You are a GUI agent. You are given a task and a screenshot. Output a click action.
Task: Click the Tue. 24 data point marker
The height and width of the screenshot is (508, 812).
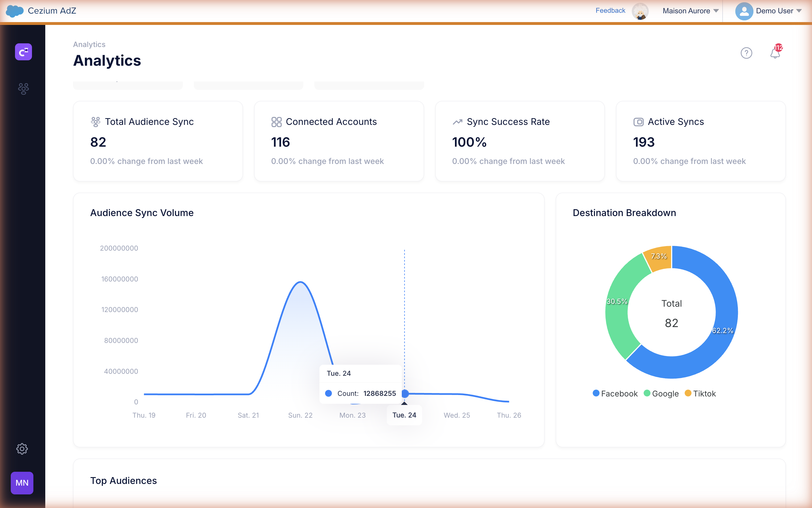405,393
